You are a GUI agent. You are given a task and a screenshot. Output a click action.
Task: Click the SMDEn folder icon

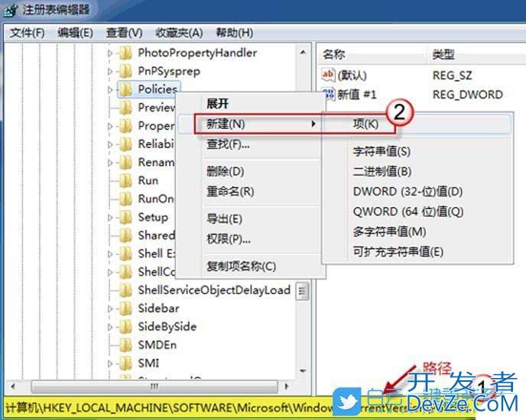[x=126, y=345]
